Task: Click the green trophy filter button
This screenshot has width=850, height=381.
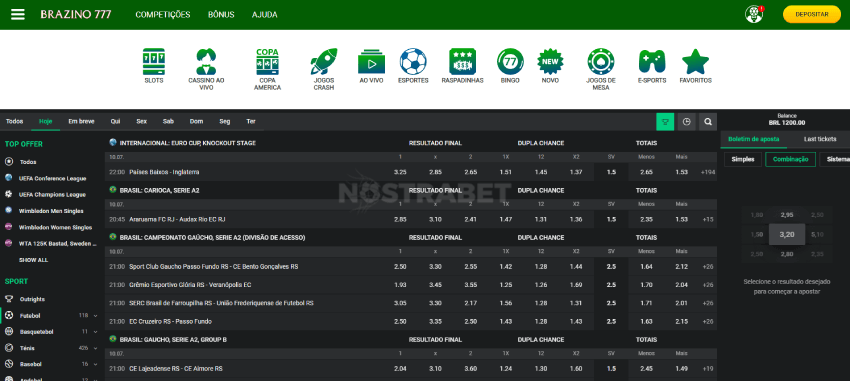Action: [665, 122]
